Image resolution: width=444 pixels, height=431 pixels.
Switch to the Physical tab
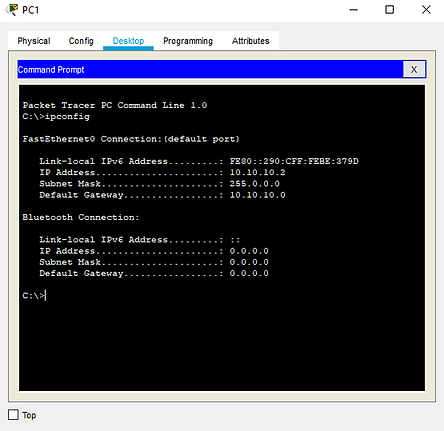click(34, 41)
